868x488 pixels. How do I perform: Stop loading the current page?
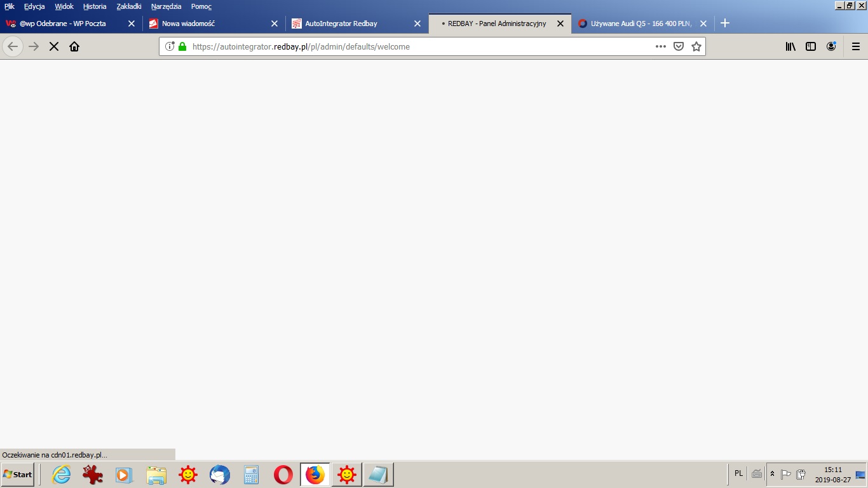tap(54, 46)
